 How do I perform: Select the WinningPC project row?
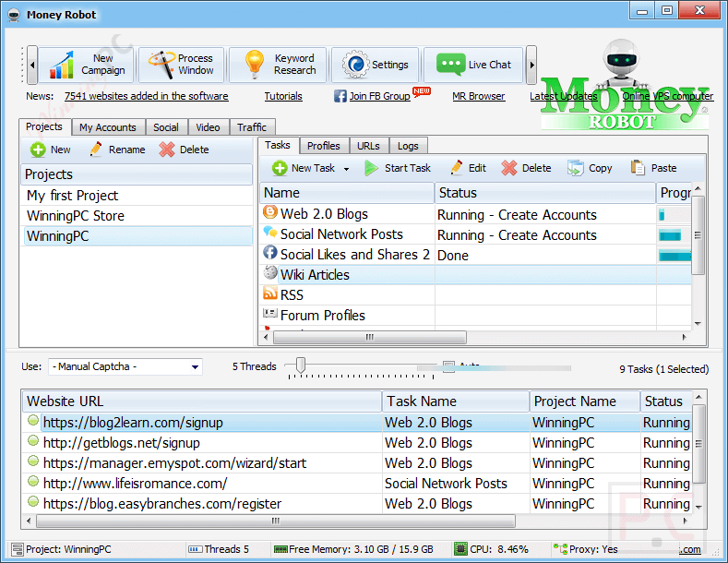[x=137, y=236]
